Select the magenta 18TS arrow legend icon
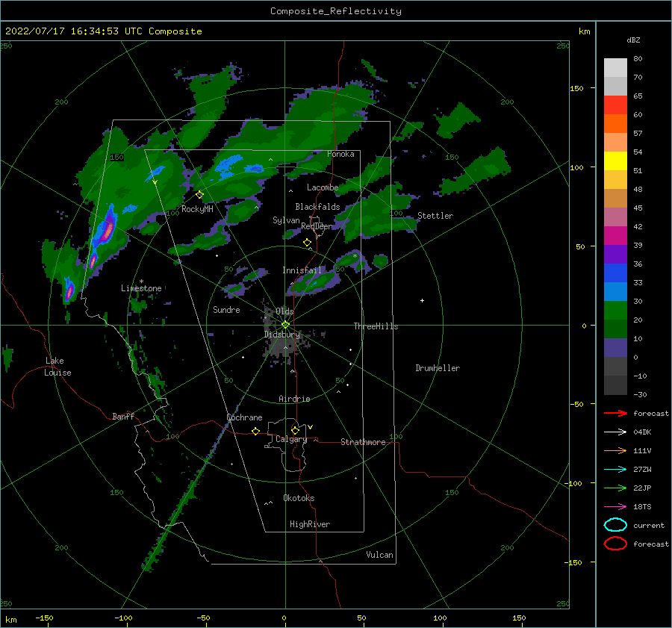 tap(615, 507)
